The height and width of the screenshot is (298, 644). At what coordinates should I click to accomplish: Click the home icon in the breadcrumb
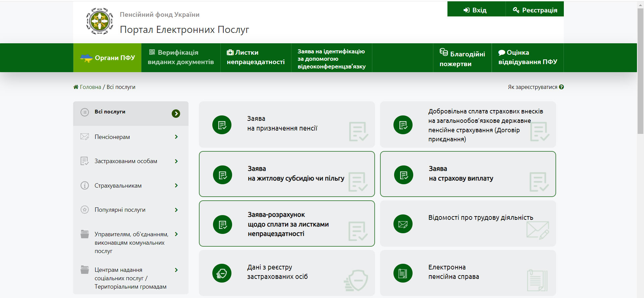coord(76,87)
